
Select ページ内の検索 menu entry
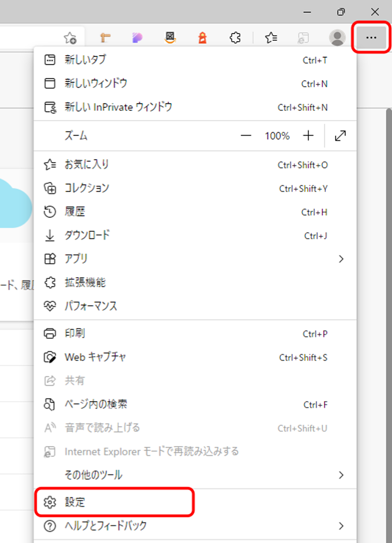coord(195,404)
